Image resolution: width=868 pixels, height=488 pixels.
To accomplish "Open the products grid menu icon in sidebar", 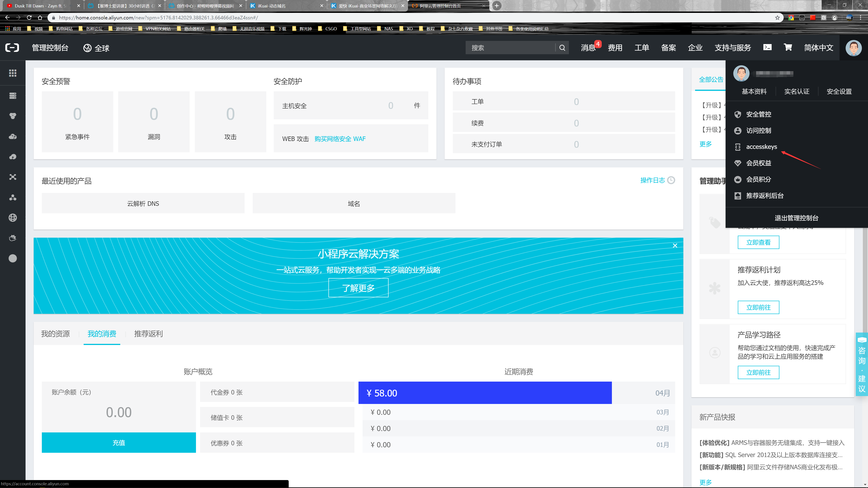I will coord(12,73).
